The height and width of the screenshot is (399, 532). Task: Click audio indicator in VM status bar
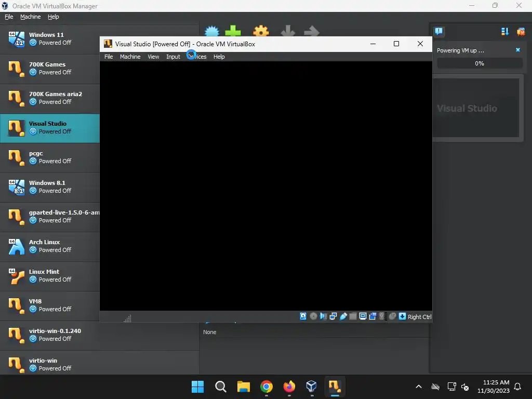pyautogui.click(x=323, y=316)
